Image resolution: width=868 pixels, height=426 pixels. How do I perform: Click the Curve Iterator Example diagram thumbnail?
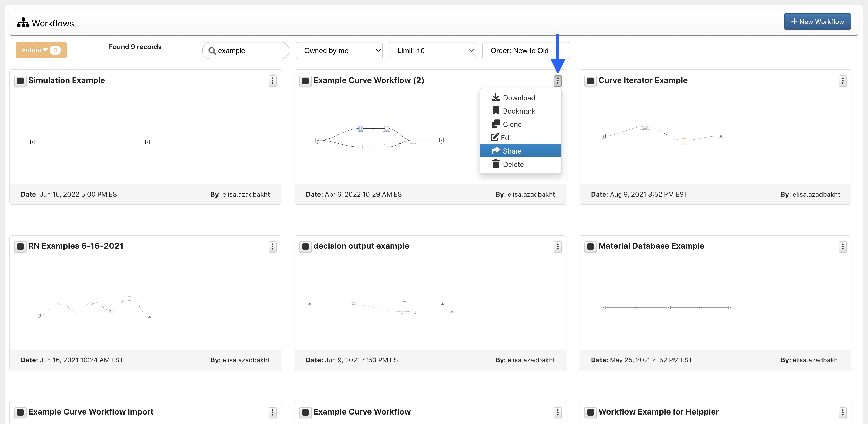click(x=662, y=134)
